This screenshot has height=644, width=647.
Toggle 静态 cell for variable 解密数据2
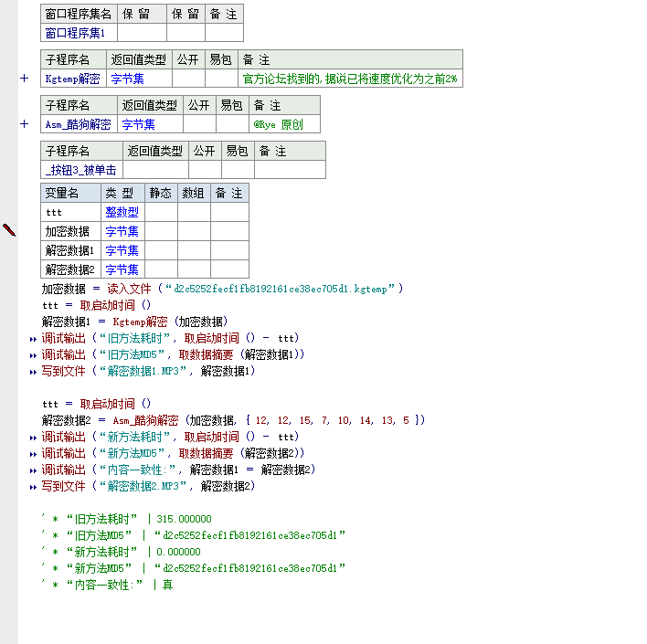162,269
